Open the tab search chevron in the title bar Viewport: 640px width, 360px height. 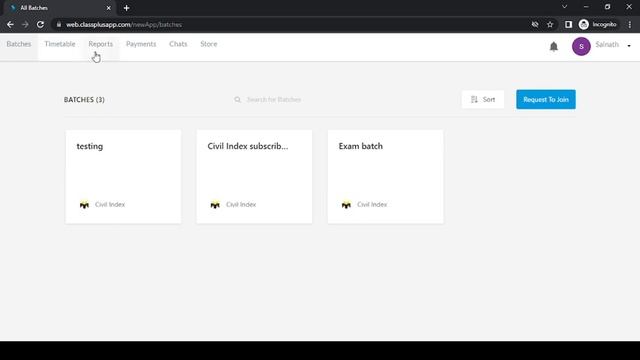coord(564,7)
